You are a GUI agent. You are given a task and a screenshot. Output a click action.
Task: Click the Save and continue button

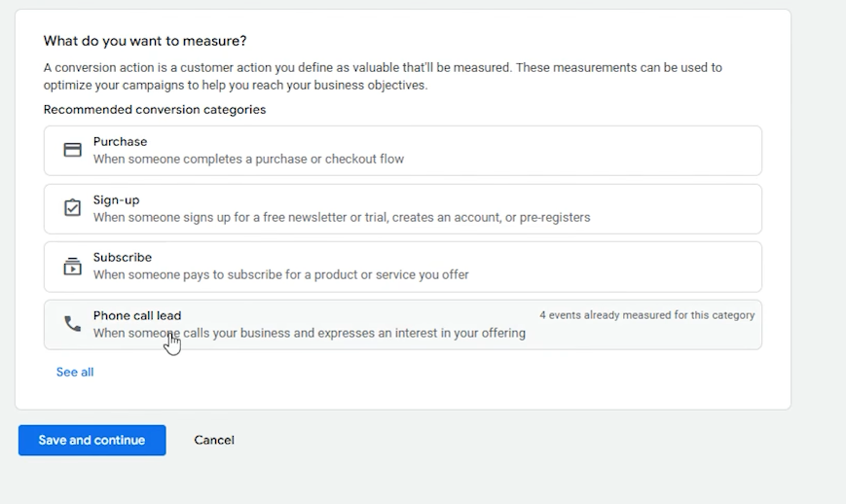pos(92,440)
